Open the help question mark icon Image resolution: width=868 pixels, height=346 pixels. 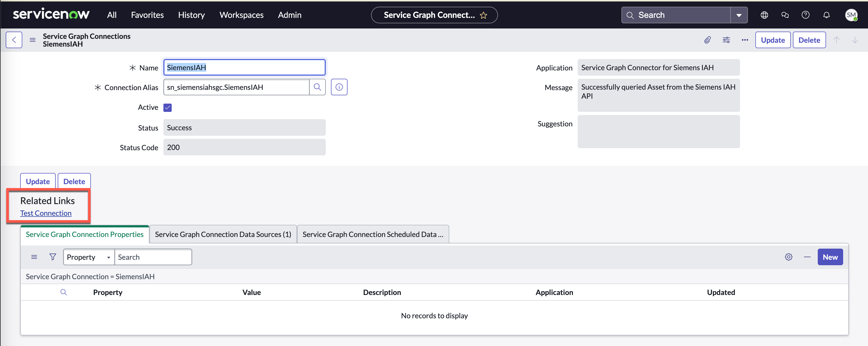(805, 15)
